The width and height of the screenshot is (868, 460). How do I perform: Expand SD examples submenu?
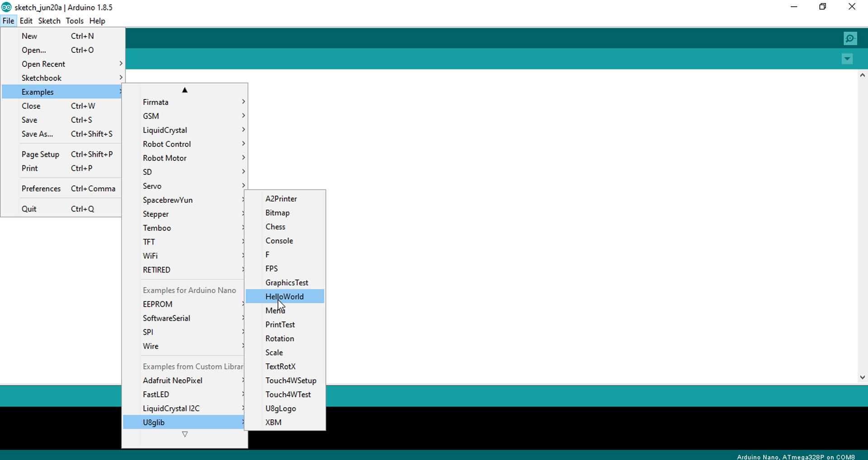[185, 172]
